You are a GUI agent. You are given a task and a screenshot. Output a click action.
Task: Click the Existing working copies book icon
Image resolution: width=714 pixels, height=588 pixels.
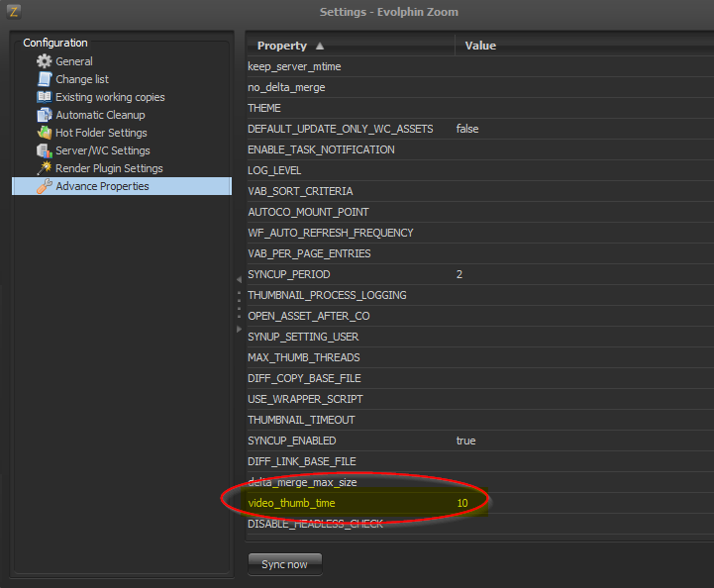pyautogui.click(x=45, y=96)
